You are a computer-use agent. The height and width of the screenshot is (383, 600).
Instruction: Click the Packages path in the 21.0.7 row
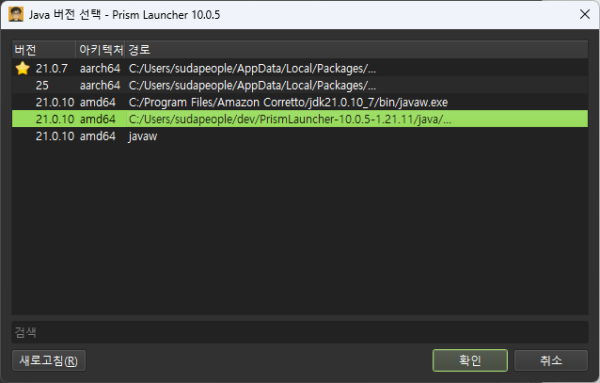coord(252,68)
